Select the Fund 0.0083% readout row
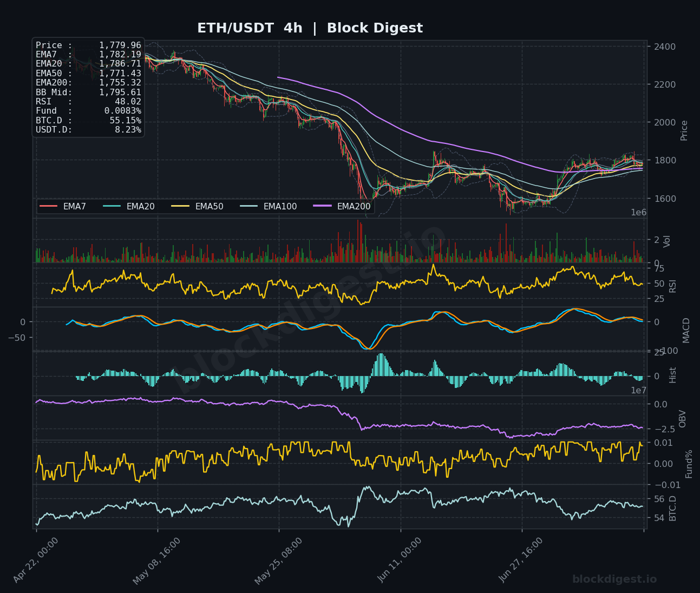The height and width of the screenshot is (593, 700). 88,111
